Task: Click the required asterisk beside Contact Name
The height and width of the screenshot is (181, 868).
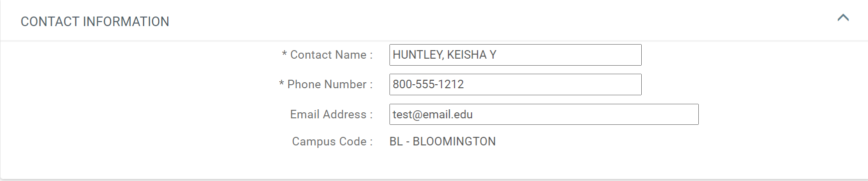Action: click(284, 54)
